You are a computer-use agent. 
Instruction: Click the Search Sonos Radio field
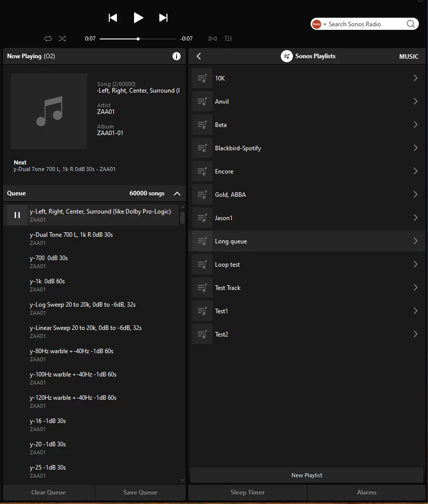[x=364, y=24]
